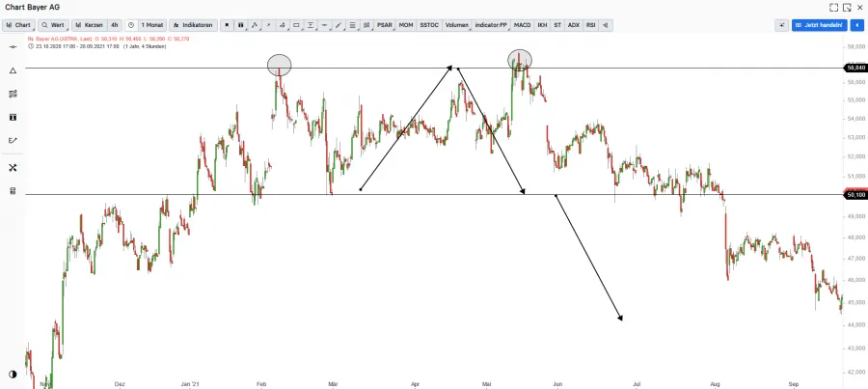Open the 1 Monat period selector
The width and height of the screenshot is (868, 389).
coord(151,25)
